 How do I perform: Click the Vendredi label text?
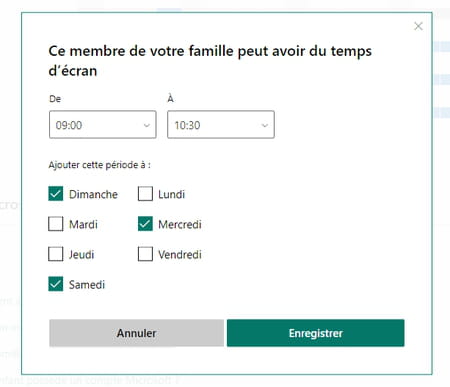point(180,255)
